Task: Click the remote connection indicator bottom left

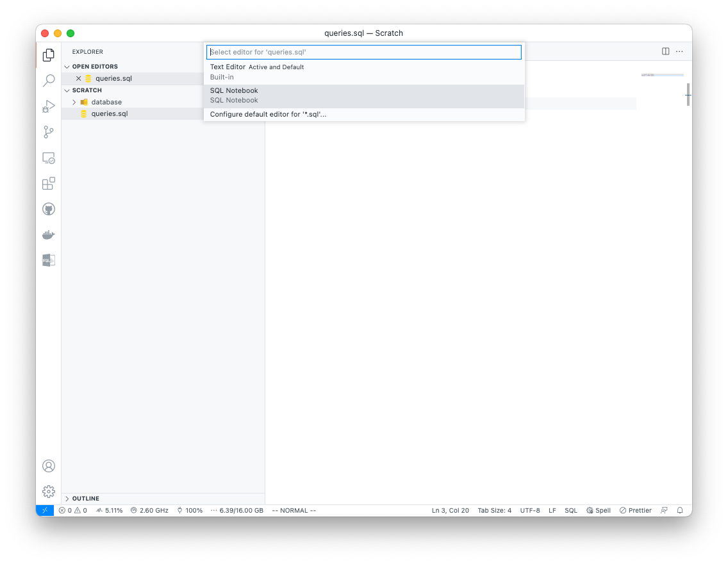Action: pyautogui.click(x=44, y=510)
